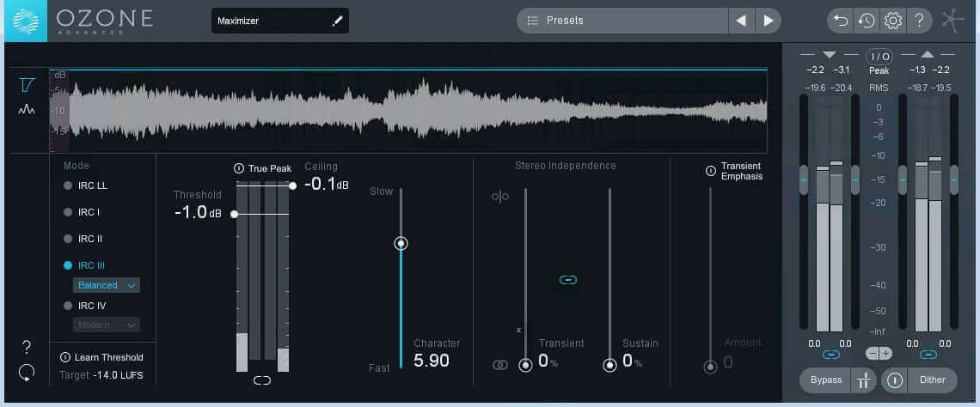Toggle output gain link icon
The height and width of the screenshot is (407, 980).
[928, 355]
